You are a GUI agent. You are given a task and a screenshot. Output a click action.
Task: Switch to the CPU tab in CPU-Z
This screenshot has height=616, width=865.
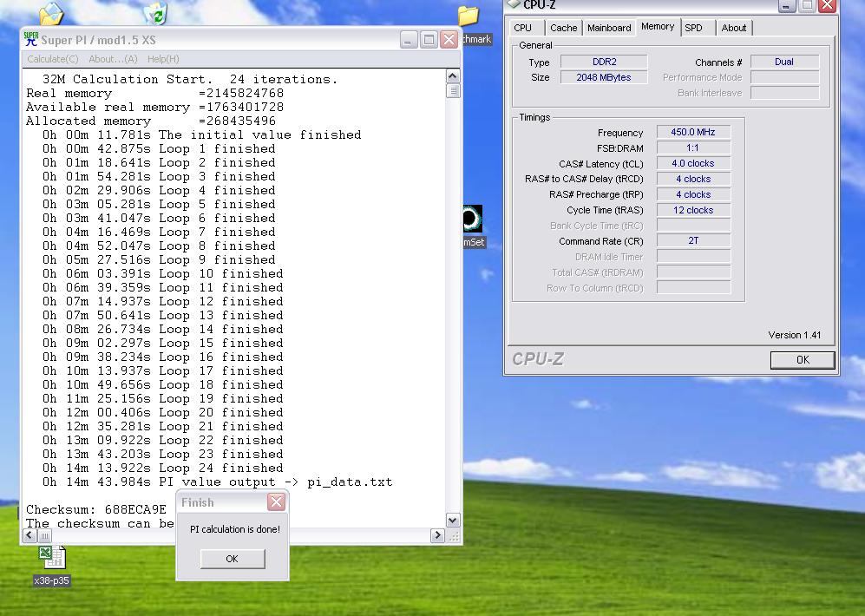click(x=522, y=28)
